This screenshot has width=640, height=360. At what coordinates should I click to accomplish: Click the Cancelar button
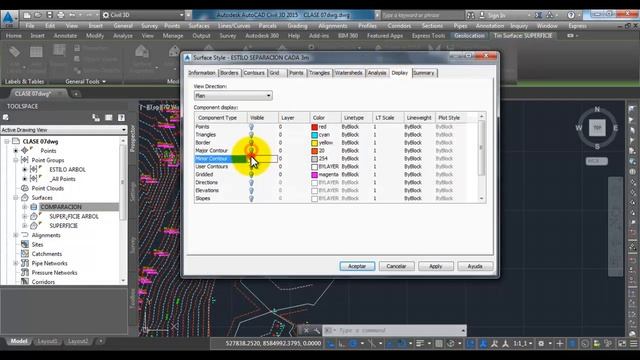(396, 266)
